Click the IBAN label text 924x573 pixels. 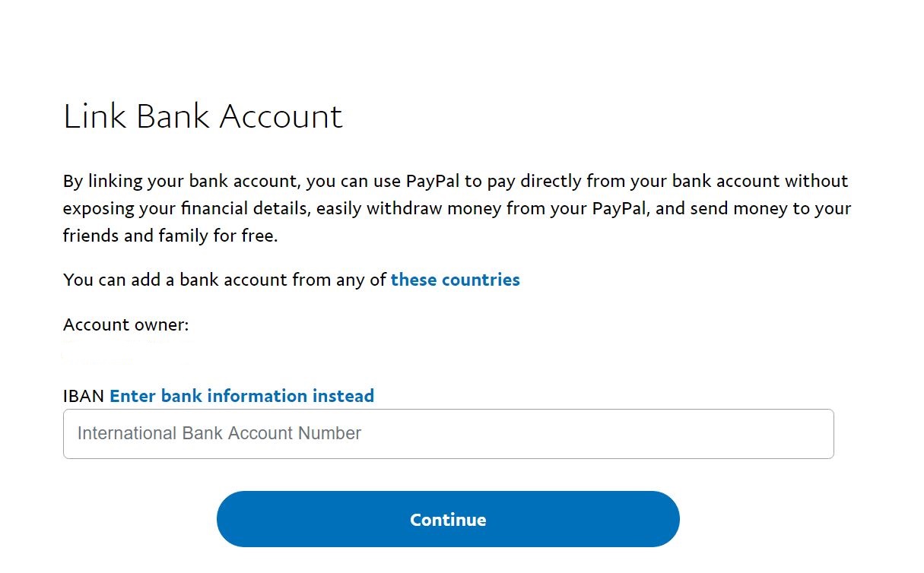point(84,396)
